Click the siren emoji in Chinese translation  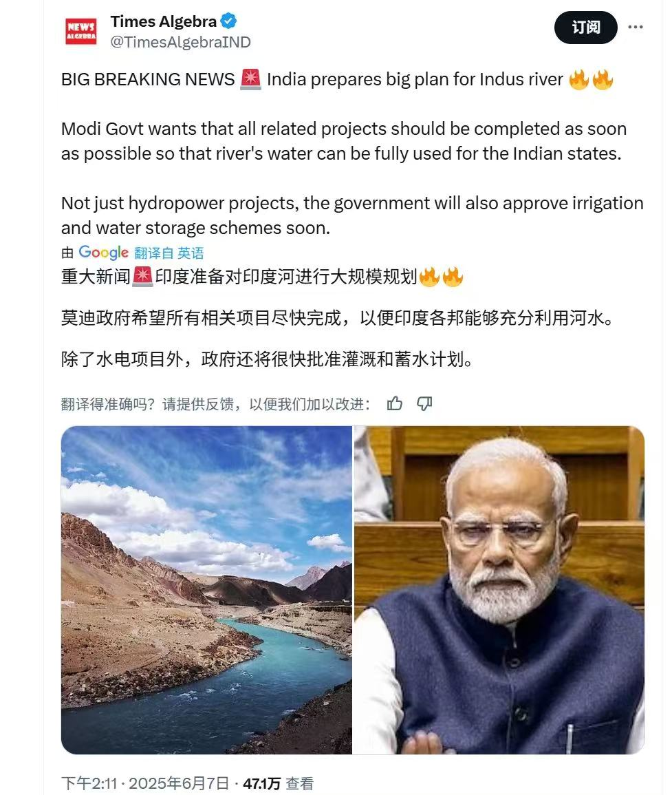coord(142,277)
